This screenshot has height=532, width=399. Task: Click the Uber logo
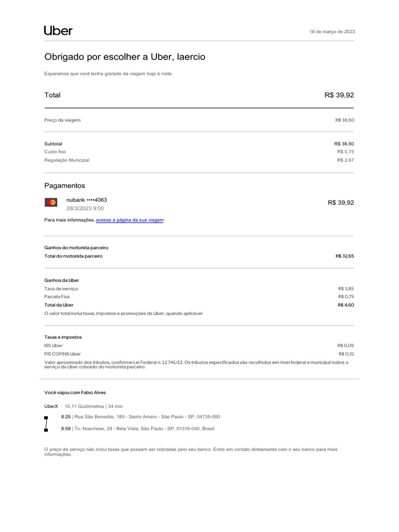58,31
